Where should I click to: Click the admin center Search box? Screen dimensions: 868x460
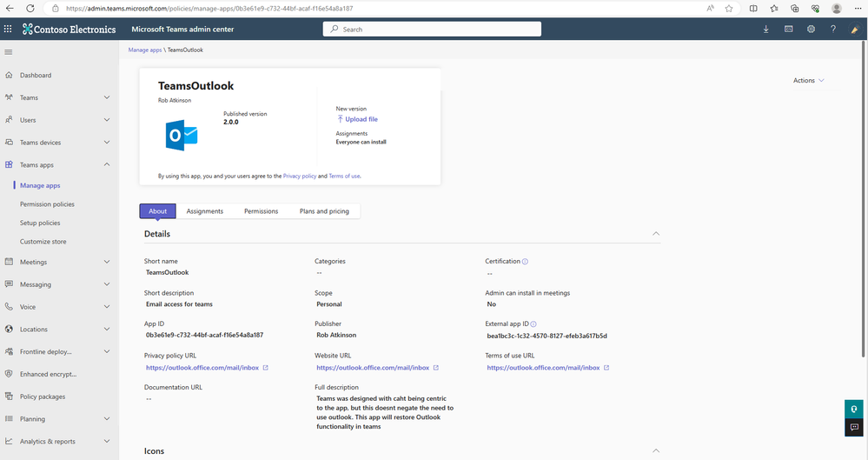pyautogui.click(x=432, y=30)
